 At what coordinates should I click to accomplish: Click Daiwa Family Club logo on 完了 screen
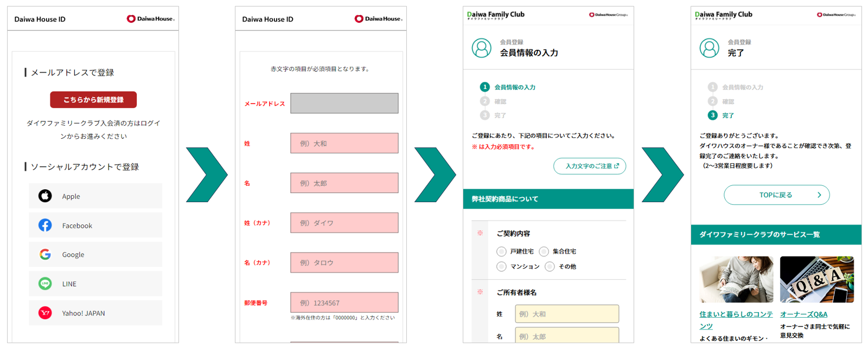[724, 15]
